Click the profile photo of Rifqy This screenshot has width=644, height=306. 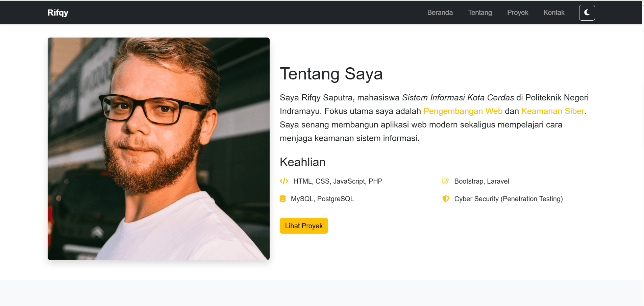click(x=158, y=149)
